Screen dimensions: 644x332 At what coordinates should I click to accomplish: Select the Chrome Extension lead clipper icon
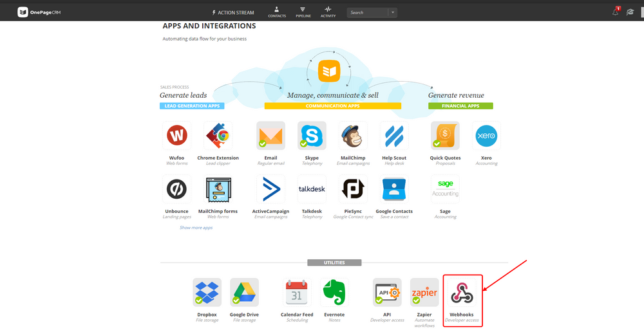[218, 135]
